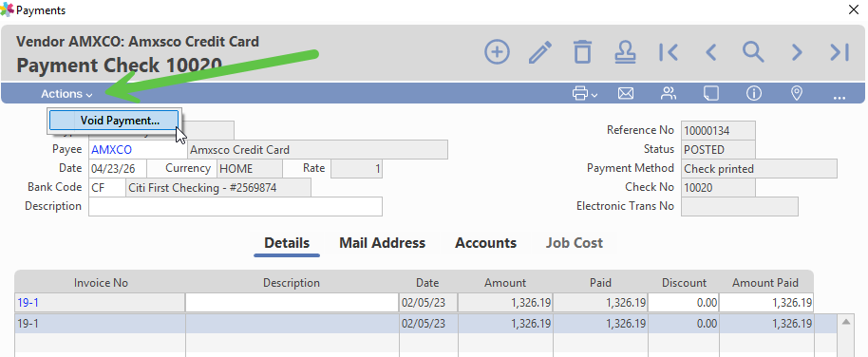The height and width of the screenshot is (357, 868).
Task: Click the Description column header
Action: tap(292, 283)
